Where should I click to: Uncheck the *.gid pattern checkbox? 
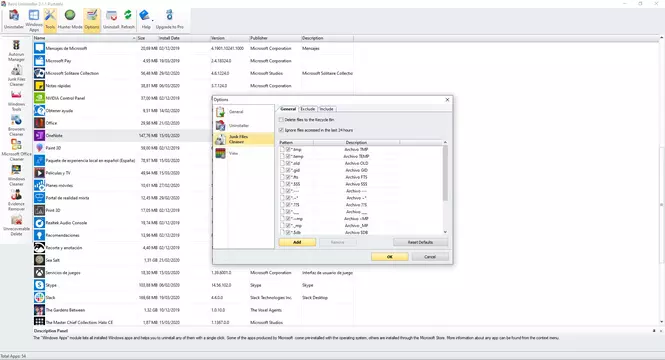288,170
